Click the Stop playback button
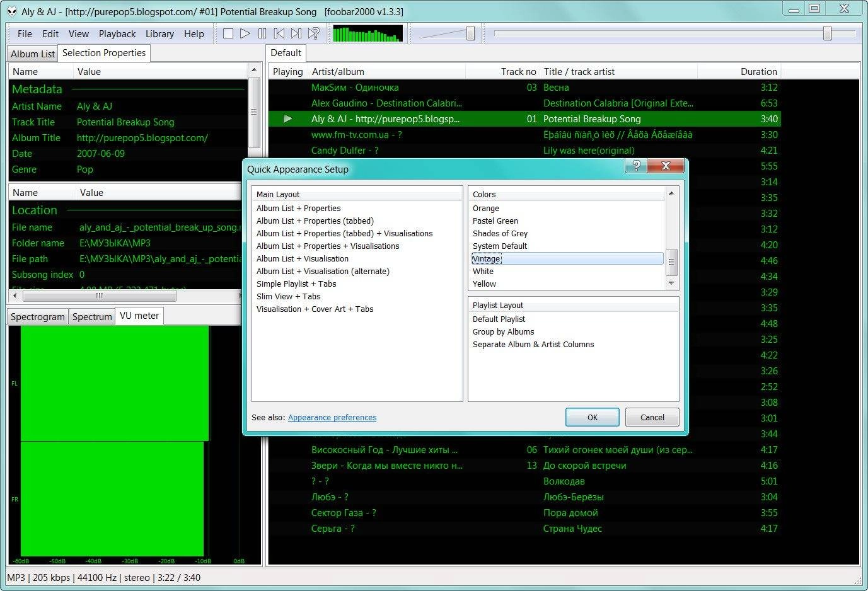Viewport: 868px width, 591px height. (x=228, y=33)
